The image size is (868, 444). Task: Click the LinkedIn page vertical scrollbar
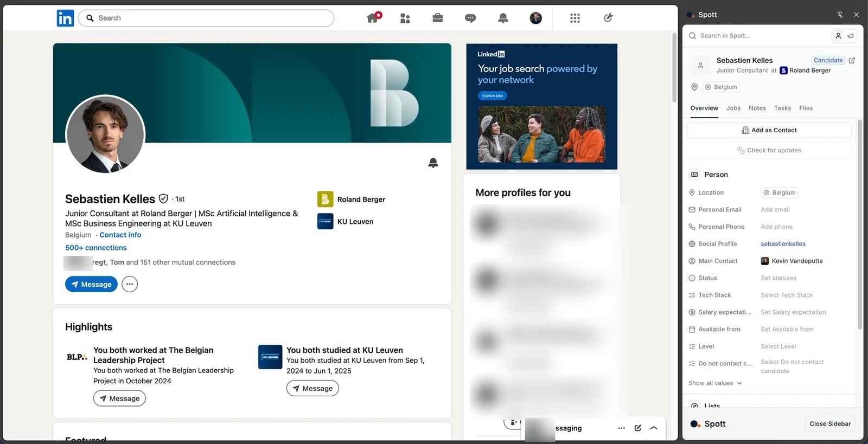[x=674, y=67]
